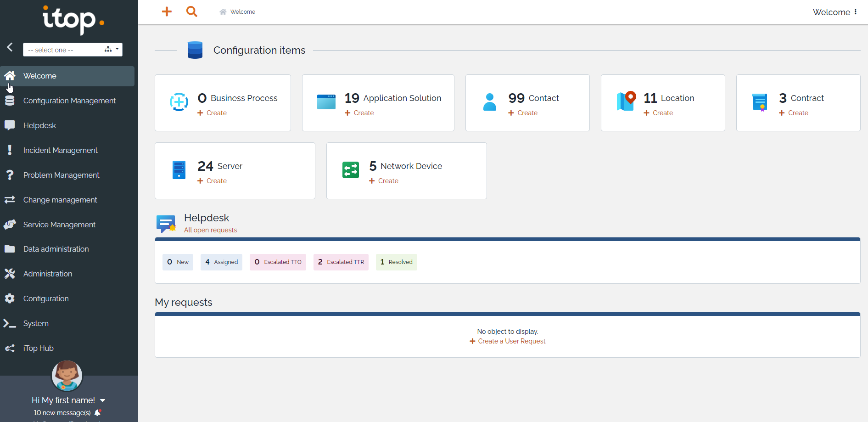Click the Resolved status pill
The image size is (868, 422).
[396, 262]
